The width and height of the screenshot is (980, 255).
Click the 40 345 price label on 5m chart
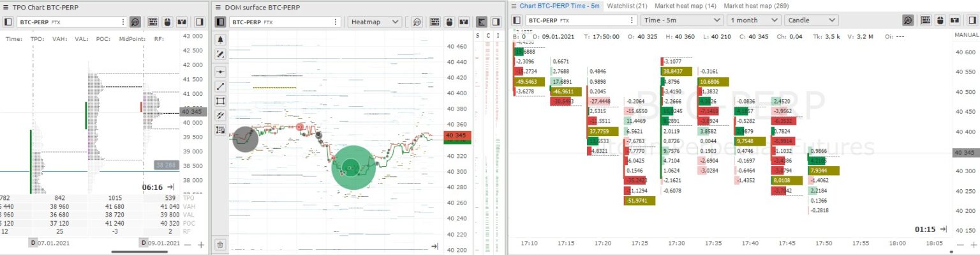pyautogui.click(x=966, y=153)
